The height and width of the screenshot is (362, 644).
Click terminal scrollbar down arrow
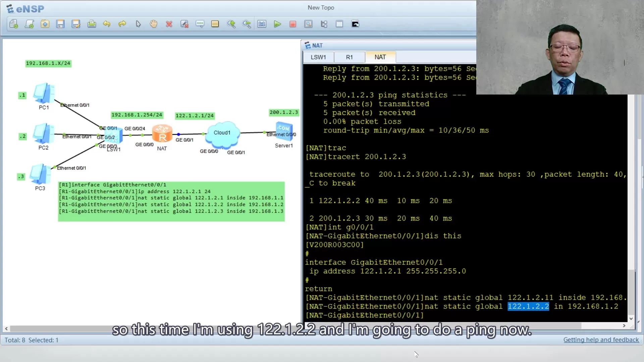tap(631, 318)
